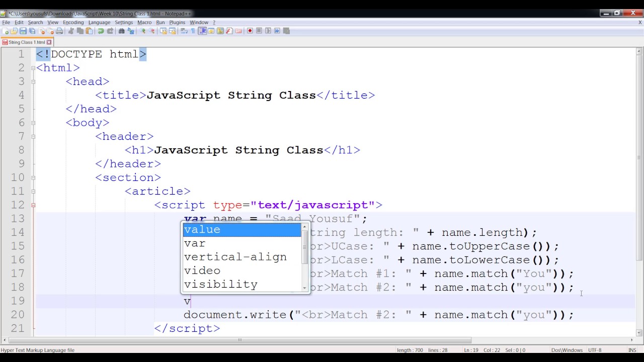
Task: Print the document via the Print icon
Action: [59, 31]
